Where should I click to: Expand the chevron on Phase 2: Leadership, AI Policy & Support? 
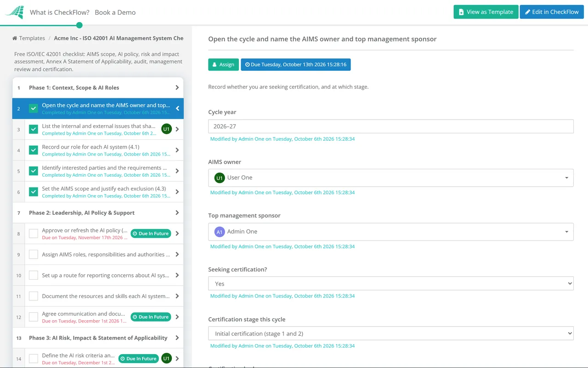[177, 213]
